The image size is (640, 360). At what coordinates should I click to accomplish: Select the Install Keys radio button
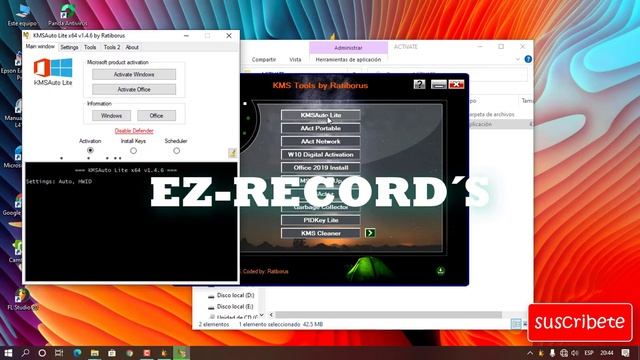coord(133,151)
